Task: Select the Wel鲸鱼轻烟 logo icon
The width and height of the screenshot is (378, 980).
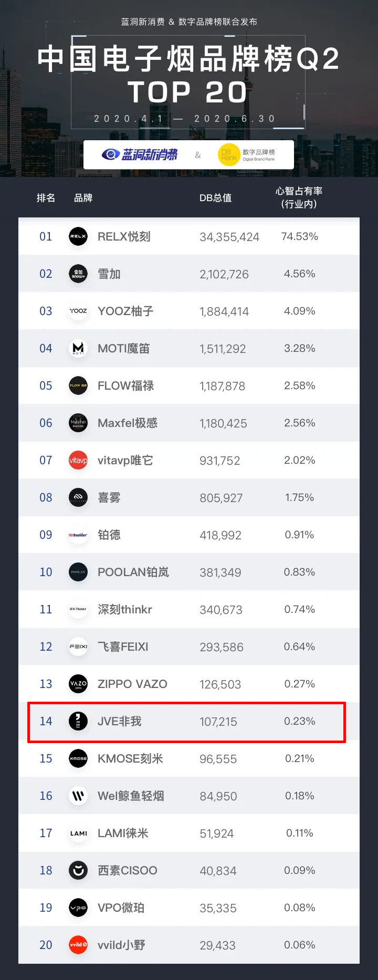Action: 78,796
